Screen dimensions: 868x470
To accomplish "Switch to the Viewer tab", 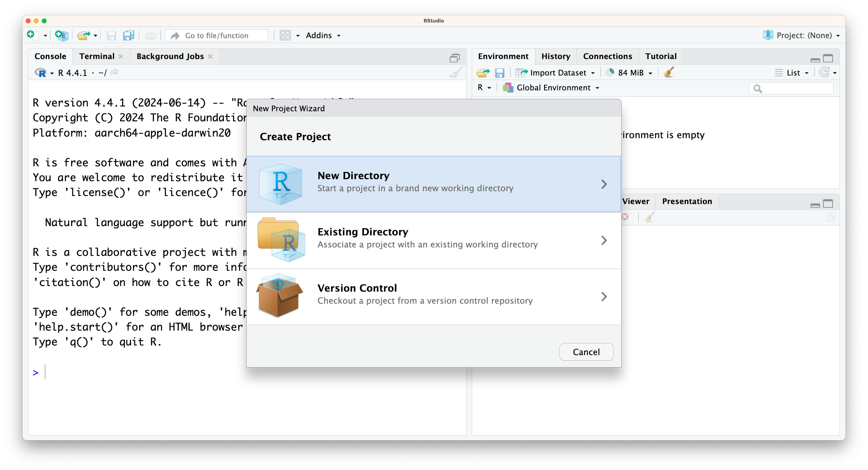I will click(x=636, y=201).
